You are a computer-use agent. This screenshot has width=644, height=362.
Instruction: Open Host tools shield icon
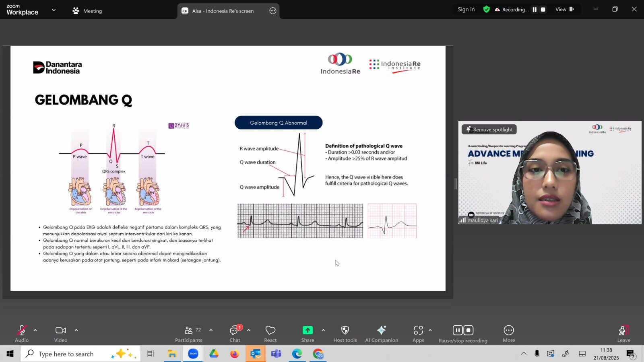(345, 333)
